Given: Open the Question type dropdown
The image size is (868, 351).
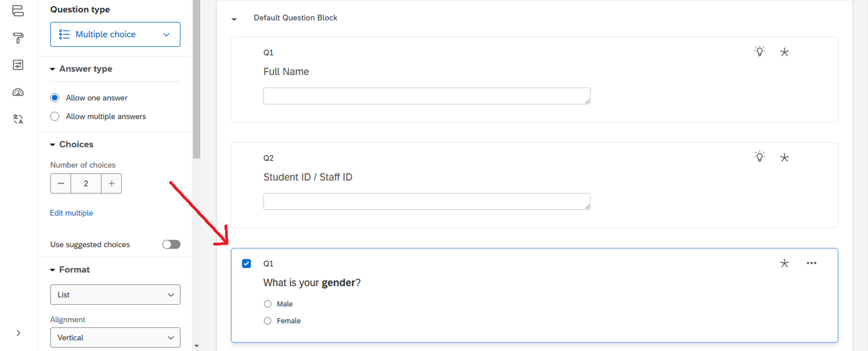Looking at the screenshot, I should (x=115, y=35).
